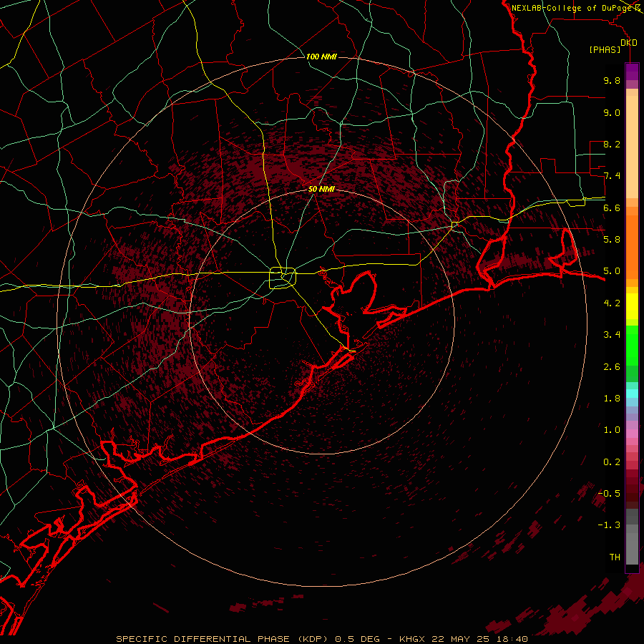644x644 pixels.
Task: Click the "22 MAY 25" date text
Action: (x=459, y=639)
